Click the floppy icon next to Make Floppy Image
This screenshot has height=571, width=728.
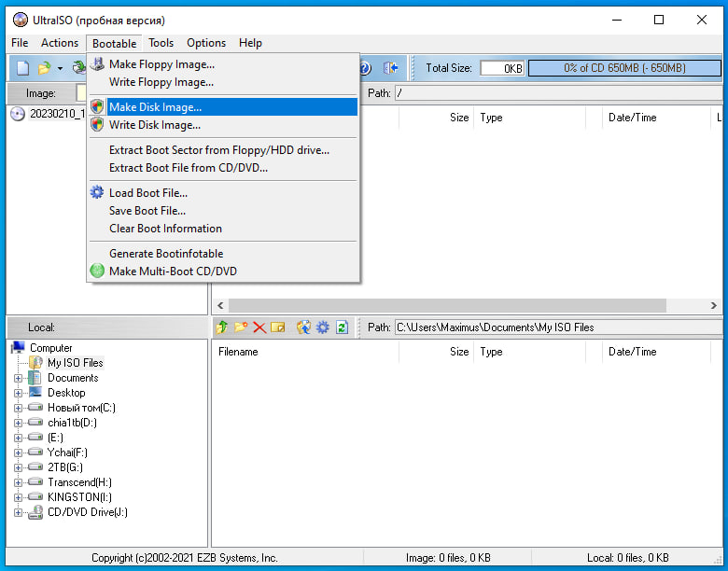[97, 64]
